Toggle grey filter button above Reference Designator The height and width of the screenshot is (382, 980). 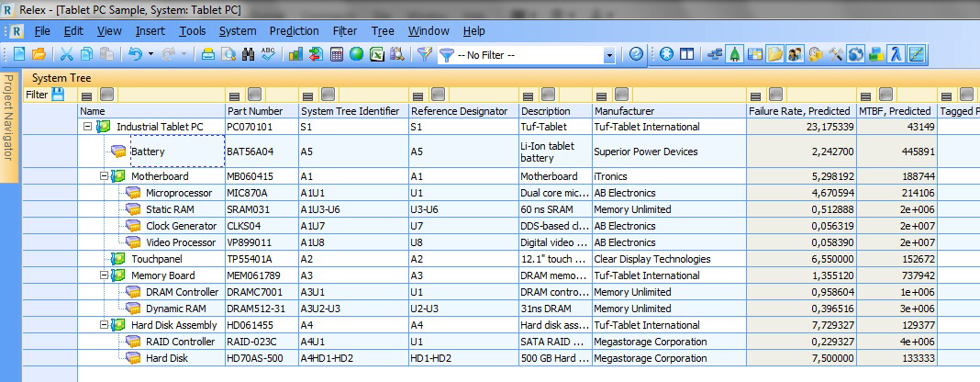click(438, 95)
